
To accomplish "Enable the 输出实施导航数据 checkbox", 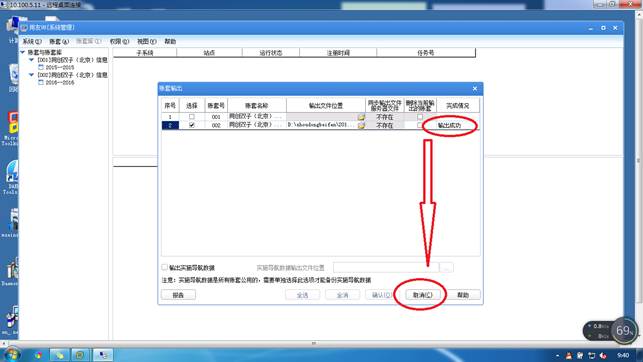I will [164, 267].
